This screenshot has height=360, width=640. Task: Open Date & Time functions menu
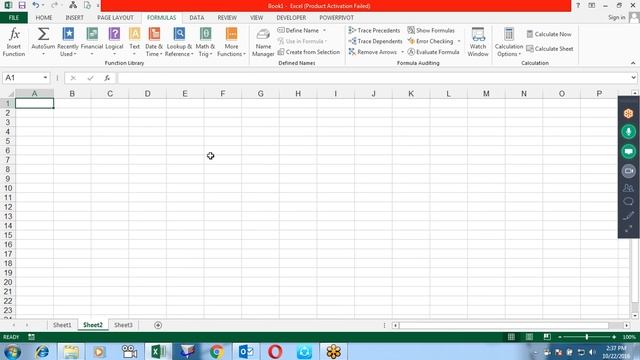(x=154, y=42)
